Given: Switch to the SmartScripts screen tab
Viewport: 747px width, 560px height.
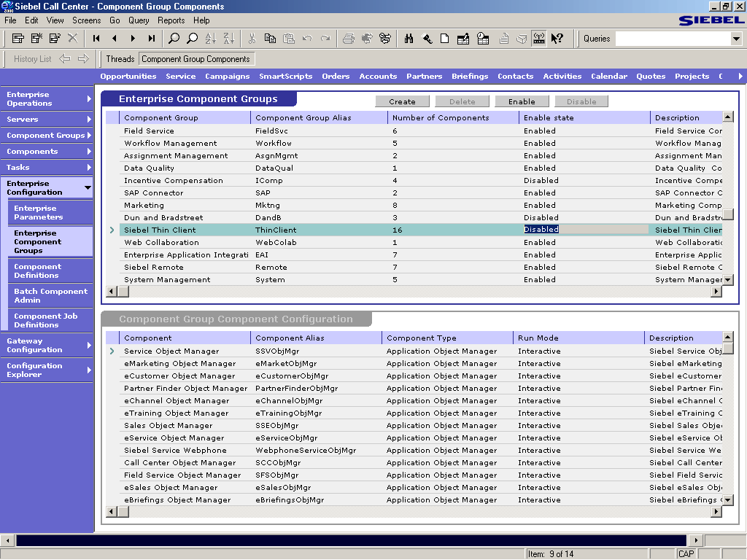Looking at the screenshot, I should 285,76.
